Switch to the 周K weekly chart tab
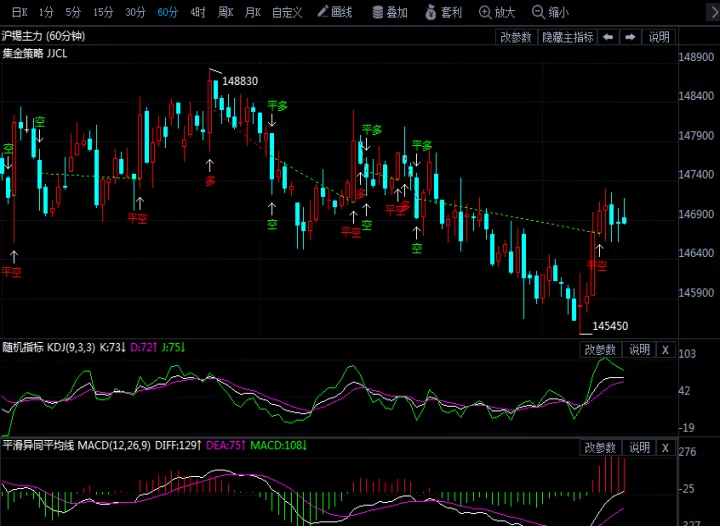Image resolution: width=720 pixels, height=526 pixels. (225, 12)
